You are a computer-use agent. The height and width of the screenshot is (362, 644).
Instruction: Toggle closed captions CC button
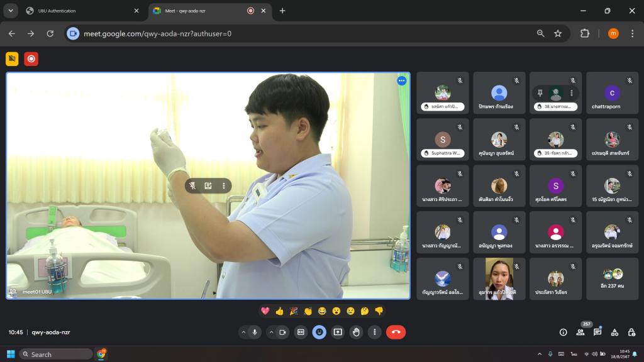[301, 332]
